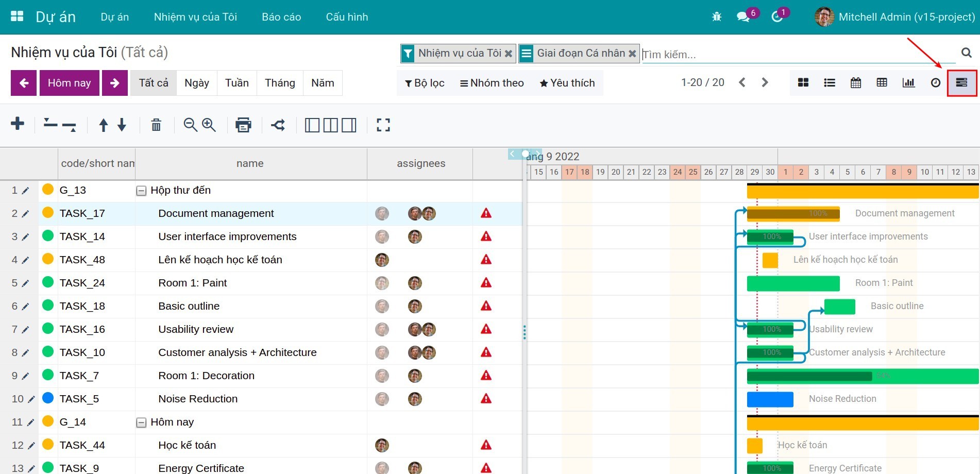The image size is (980, 474).
Task: Open the debug bug icon
Action: [717, 17]
